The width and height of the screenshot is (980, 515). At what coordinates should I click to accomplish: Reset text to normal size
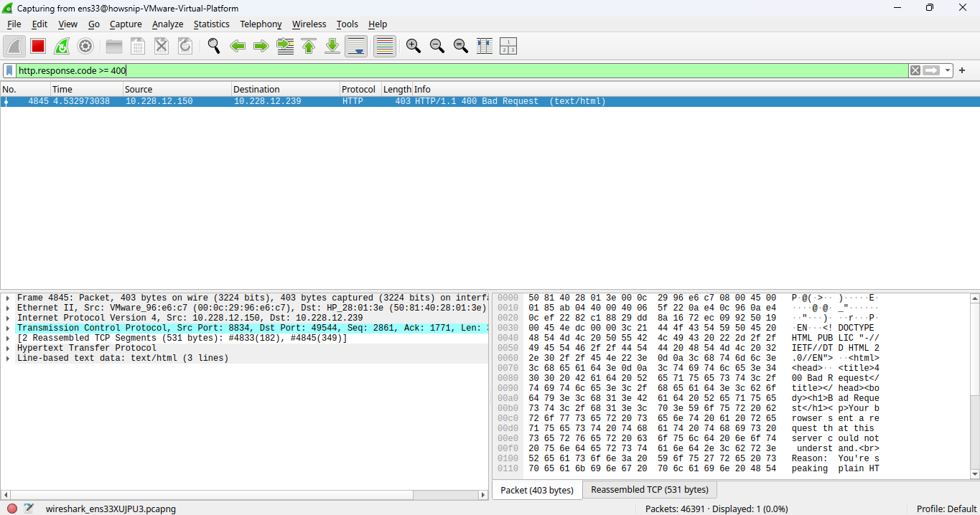click(x=461, y=46)
